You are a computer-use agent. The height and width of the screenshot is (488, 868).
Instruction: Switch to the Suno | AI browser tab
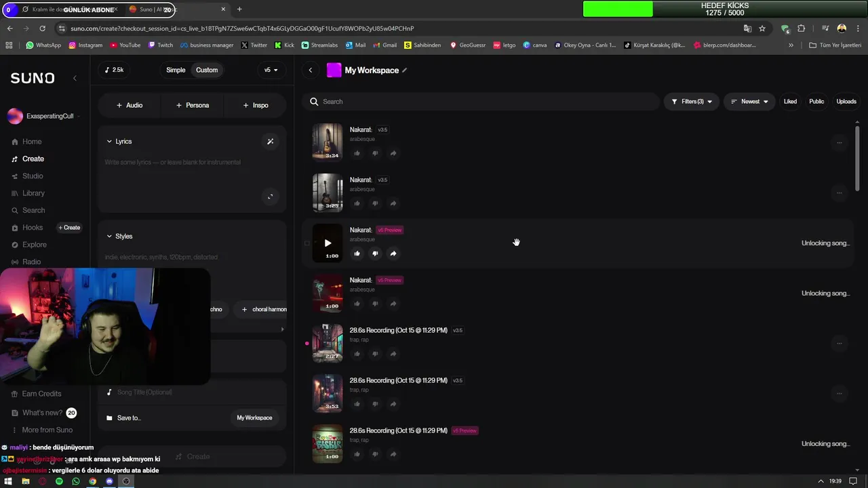click(178, 9)
